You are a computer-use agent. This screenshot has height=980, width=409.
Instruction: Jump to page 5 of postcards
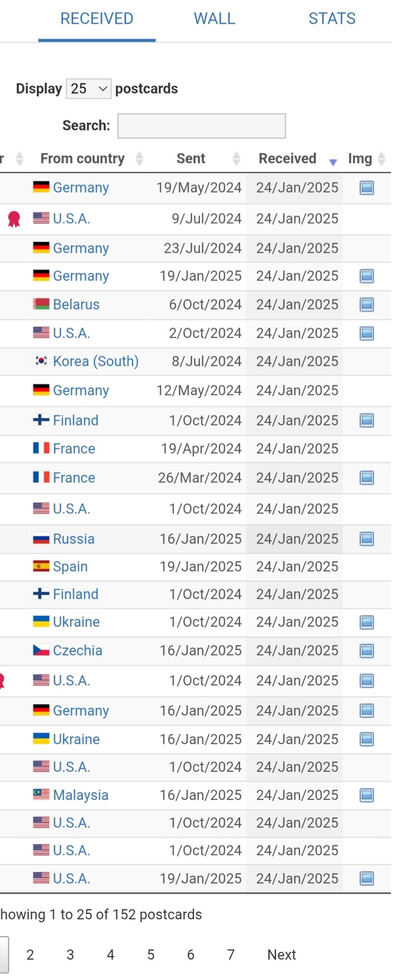tap(151, 955)
